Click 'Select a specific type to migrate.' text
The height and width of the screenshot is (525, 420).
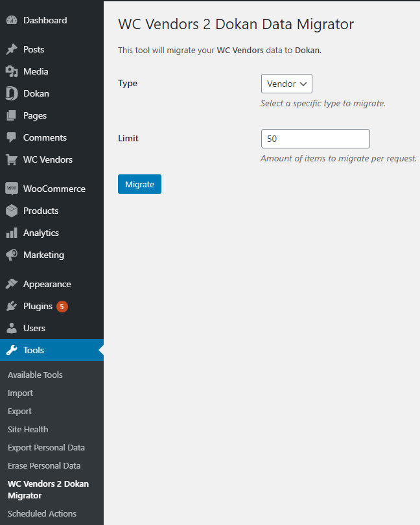(323, 104)
